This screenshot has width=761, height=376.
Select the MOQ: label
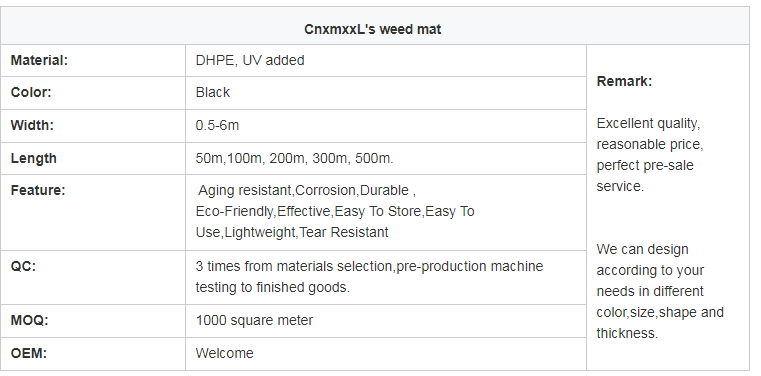click(x=30, y=320)
